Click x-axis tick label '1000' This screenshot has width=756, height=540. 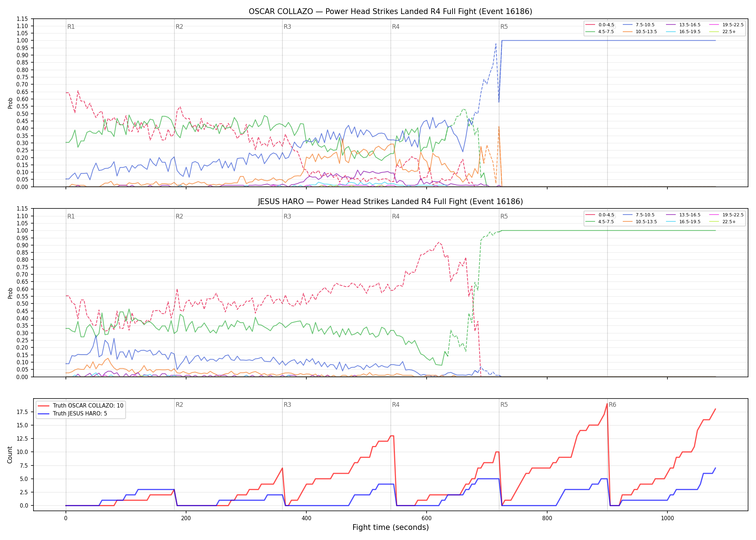point(667,518)
